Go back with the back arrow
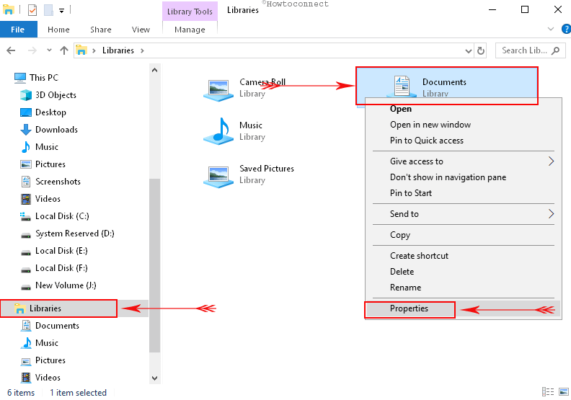 pyautogui.click(x=11, y=50)
